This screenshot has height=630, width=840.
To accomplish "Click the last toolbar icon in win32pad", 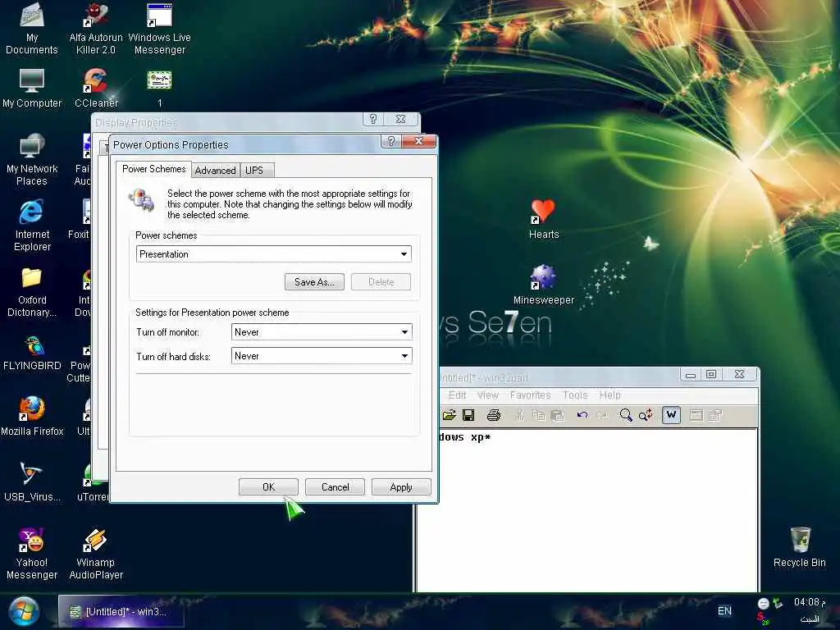I will click(x=715, y=415).
